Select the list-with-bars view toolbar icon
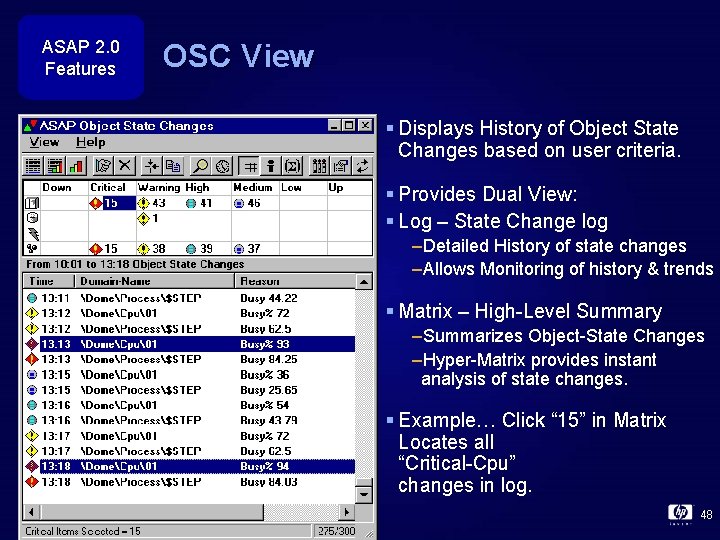The image size is (720, 540). click(55, 166)
